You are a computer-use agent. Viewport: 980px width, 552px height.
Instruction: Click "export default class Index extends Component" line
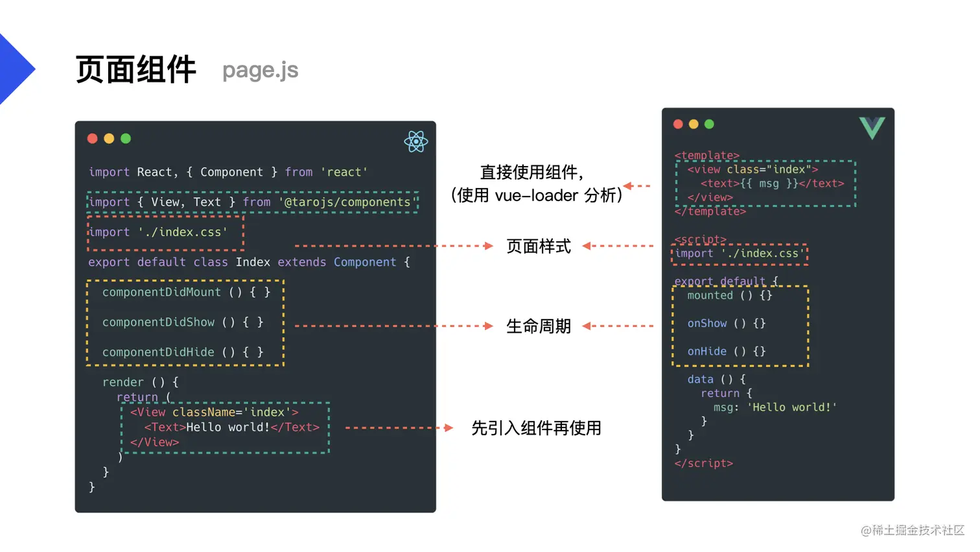[x=249, y=262]
